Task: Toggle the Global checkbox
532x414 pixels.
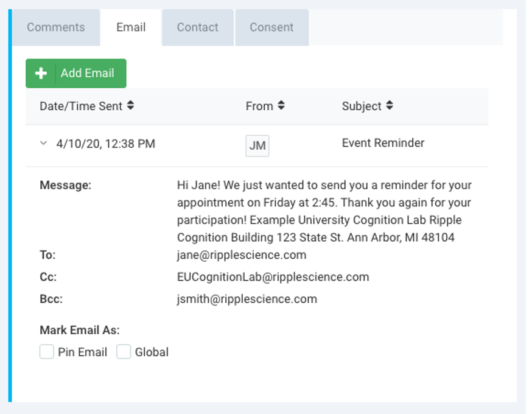Action: click(x=124, y=352)
